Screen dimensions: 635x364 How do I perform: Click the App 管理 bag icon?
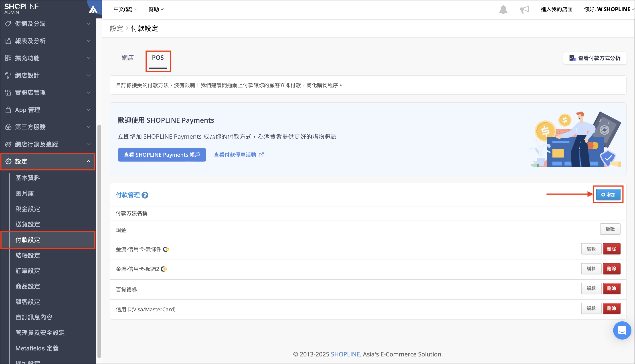(x=8, y=110)
